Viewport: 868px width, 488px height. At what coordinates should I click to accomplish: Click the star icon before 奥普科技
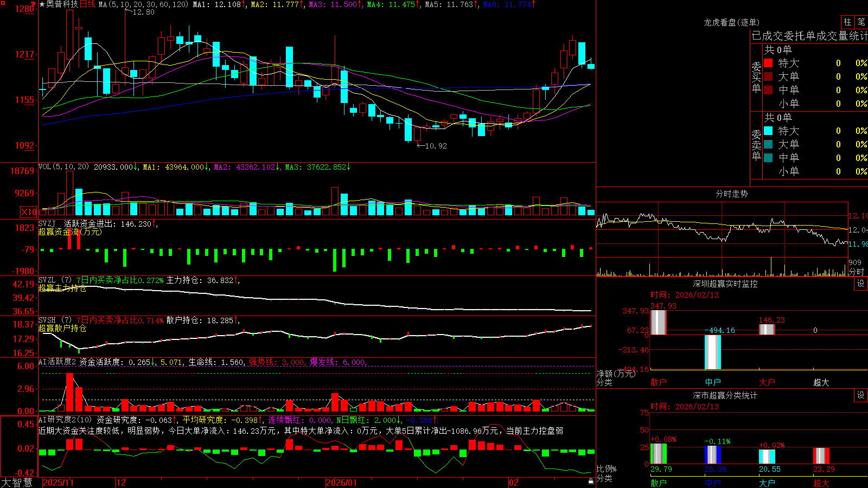coord(42,4)
